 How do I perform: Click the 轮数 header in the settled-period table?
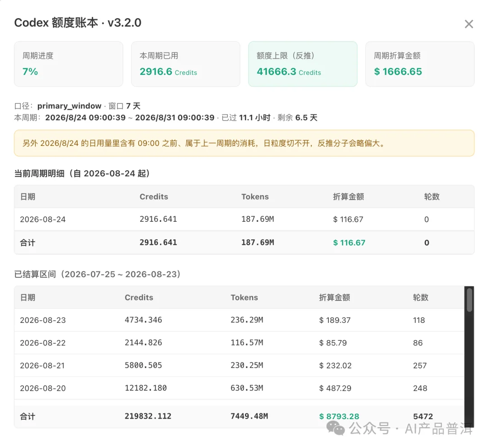tap(421, 298)
